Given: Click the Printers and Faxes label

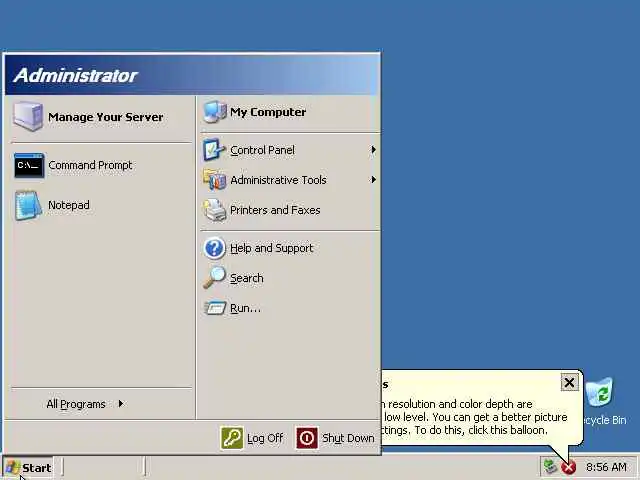Looking at the screenshot, I should [x=275, y=210].
